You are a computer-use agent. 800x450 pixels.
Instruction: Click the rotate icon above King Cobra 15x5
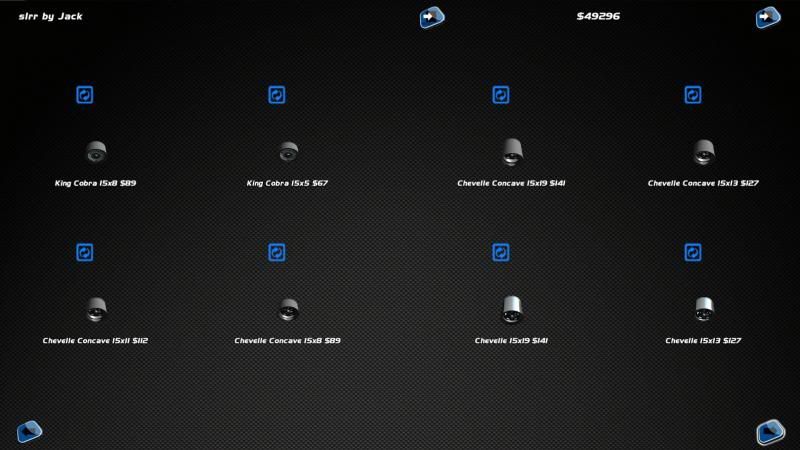[x=277, y=95]
